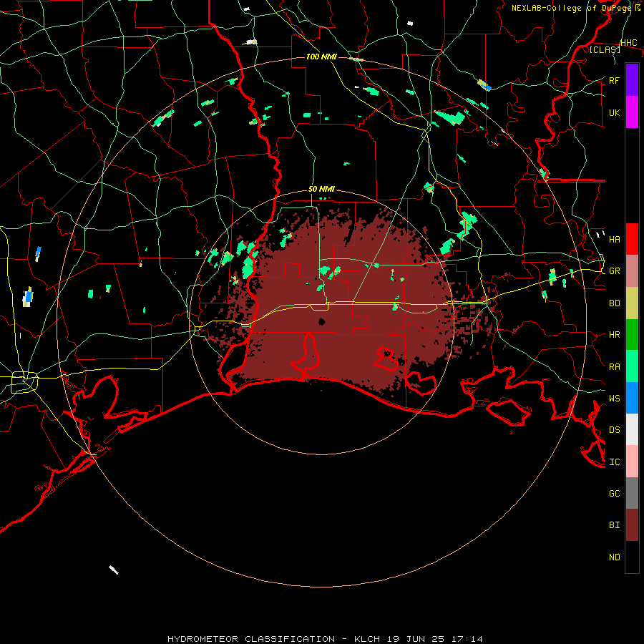Click the UK legend label
Viewport: 644px width, 644px height.
[614, 112]
